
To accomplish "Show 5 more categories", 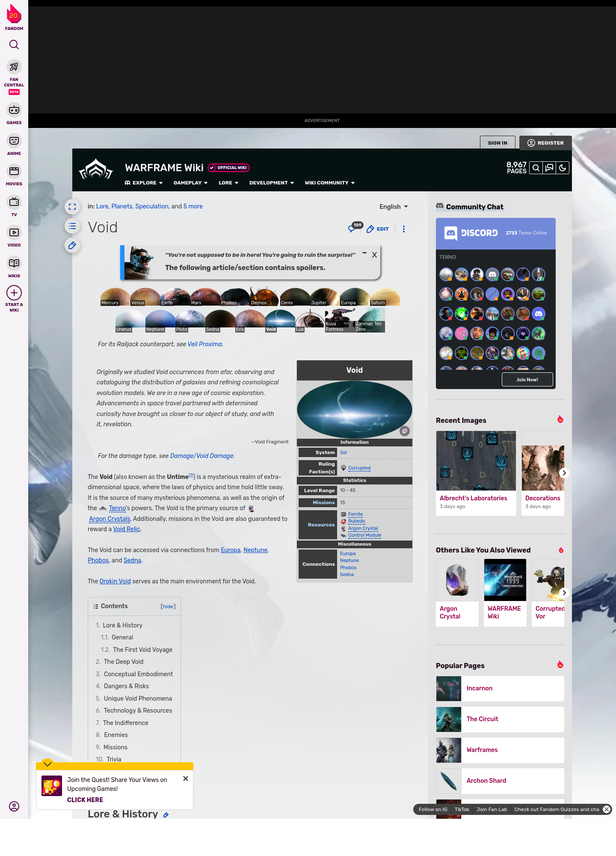I will (193, 206).
